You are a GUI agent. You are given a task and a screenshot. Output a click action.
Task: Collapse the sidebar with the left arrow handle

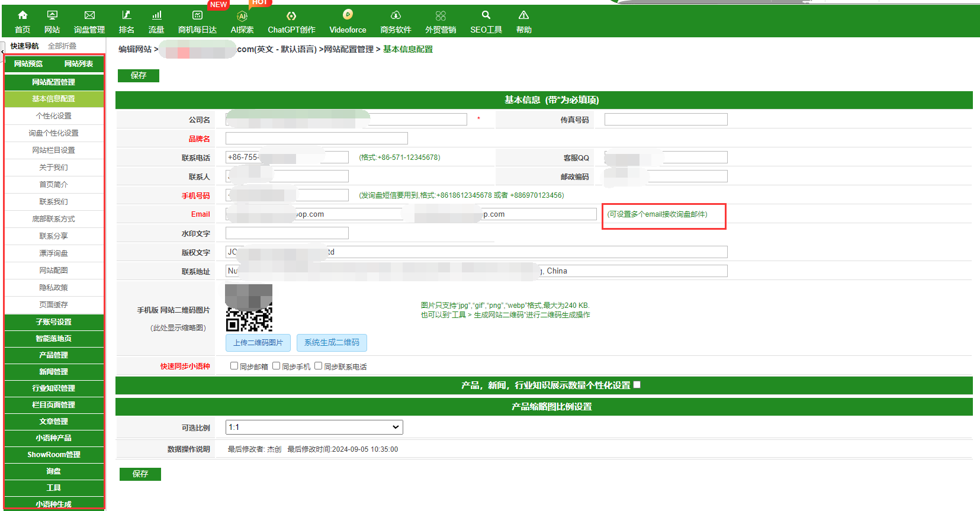click(x=2, y=53)
